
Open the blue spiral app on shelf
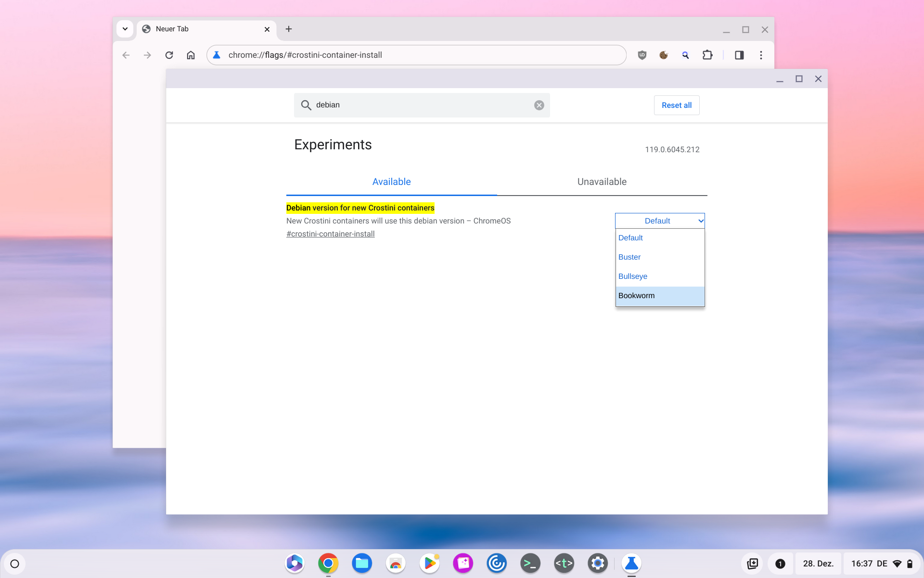pos(497,563)
